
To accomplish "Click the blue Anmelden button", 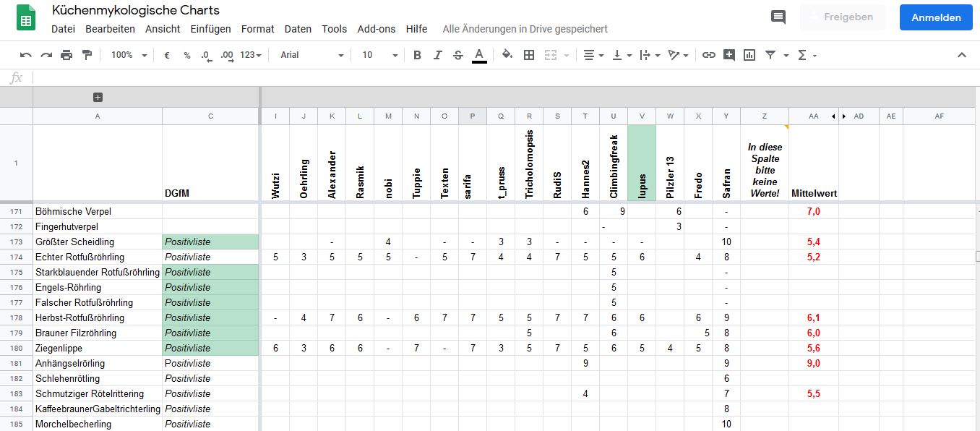I will click(x=936, y=17).
